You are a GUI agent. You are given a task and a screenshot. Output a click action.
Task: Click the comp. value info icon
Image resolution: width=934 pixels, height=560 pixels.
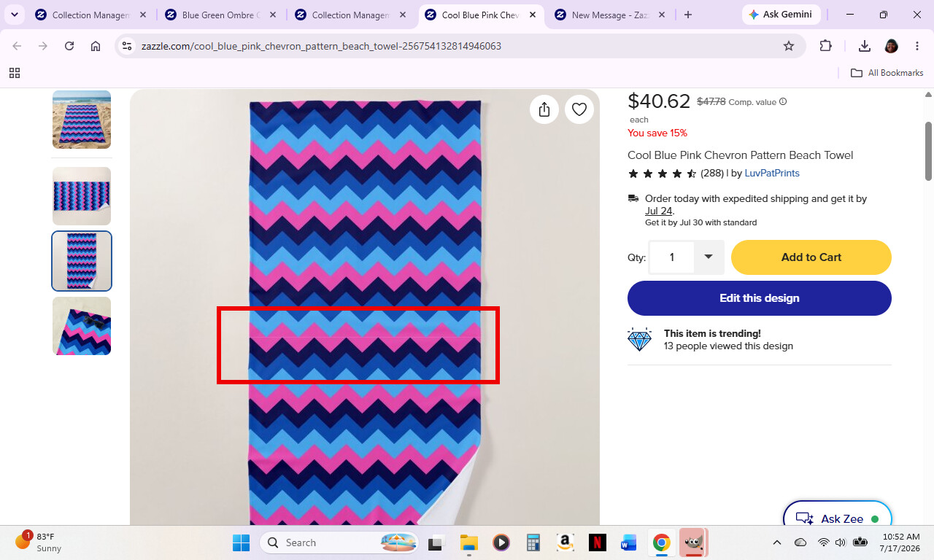tap(783, 102)
